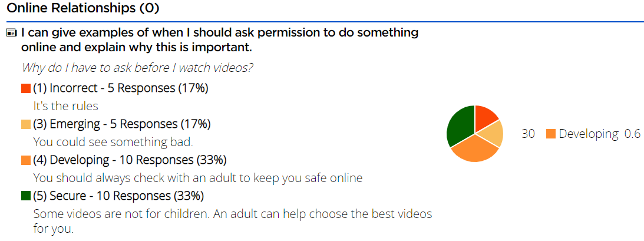This screenshot has width=644, height=241.
Task: Click the orange swatch beside the score summary
Action: (x=551, y=134)
